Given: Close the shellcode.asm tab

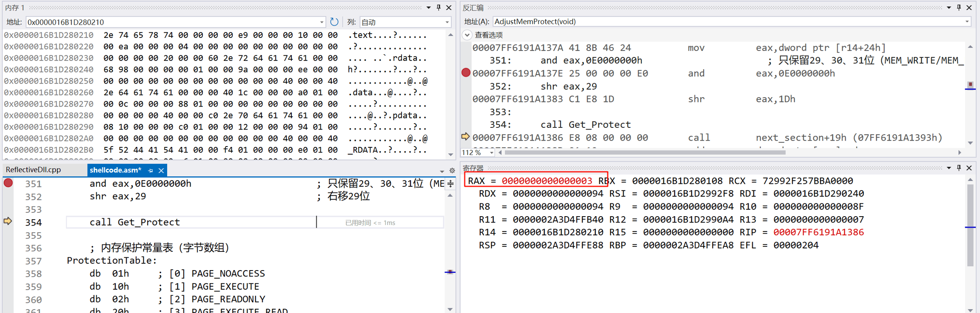Looking at the screenshot, I should (161, 170).
